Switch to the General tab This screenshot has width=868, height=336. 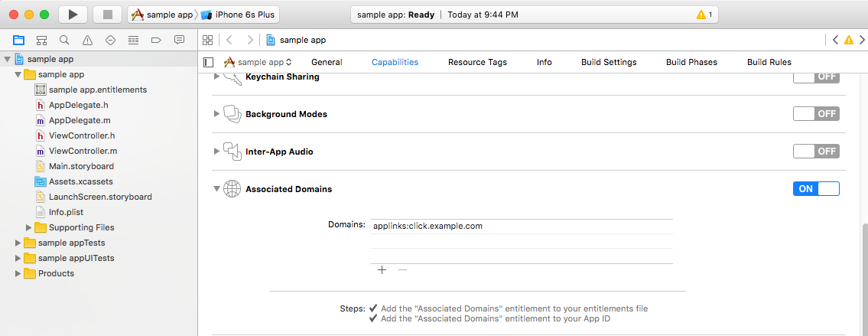click(x=327, y=62)
